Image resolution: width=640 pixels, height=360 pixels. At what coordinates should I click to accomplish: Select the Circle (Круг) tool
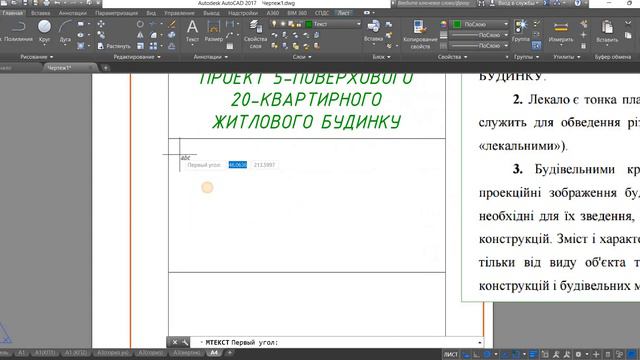point(44,32)
